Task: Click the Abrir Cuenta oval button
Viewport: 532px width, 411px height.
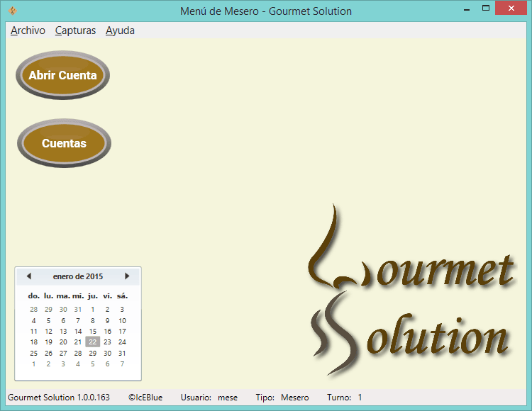Action: [x=62, y=75]
